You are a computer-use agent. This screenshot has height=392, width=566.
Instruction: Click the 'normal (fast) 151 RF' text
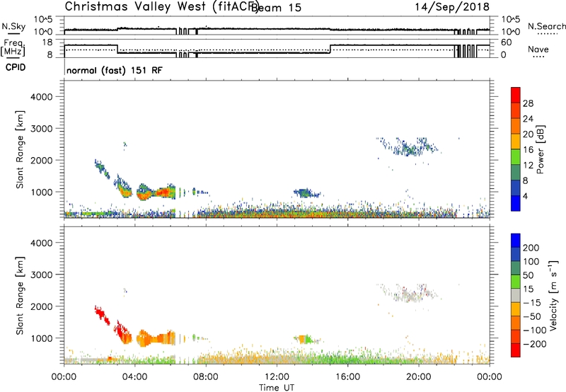[114, 70]
